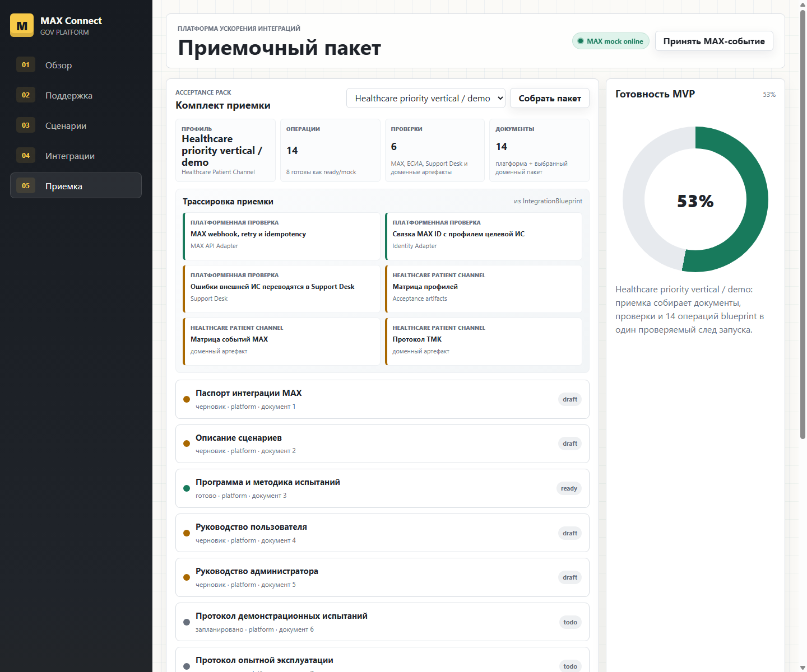Click the Собрать пакет button
This screenshot has height=672, width=807.
(550, 98)
